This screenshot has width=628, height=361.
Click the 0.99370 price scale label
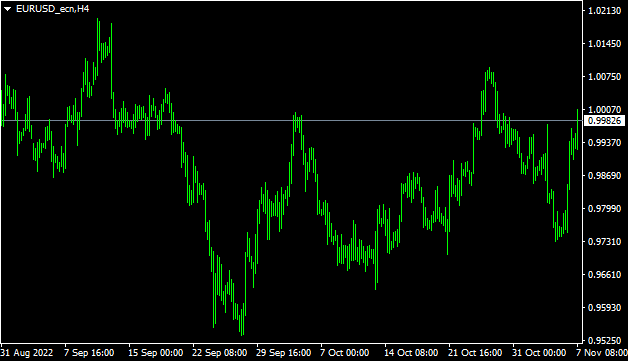tap(604, 143)
